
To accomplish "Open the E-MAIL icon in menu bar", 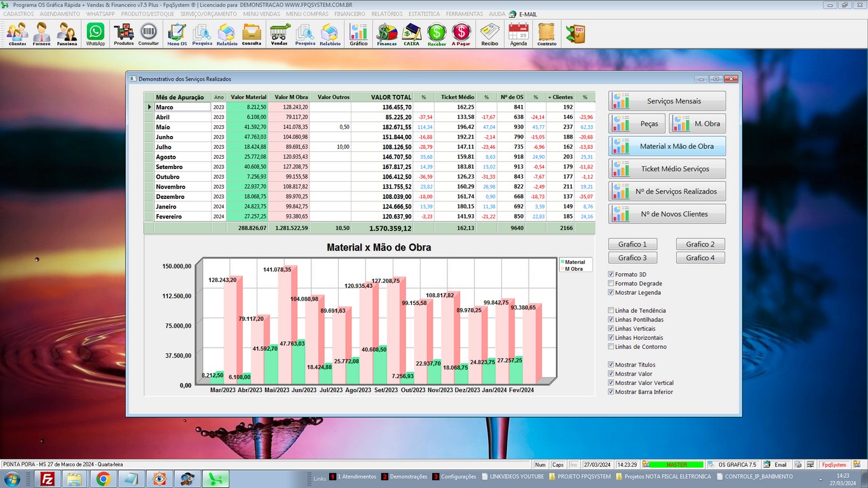I will tap(523, 14).
